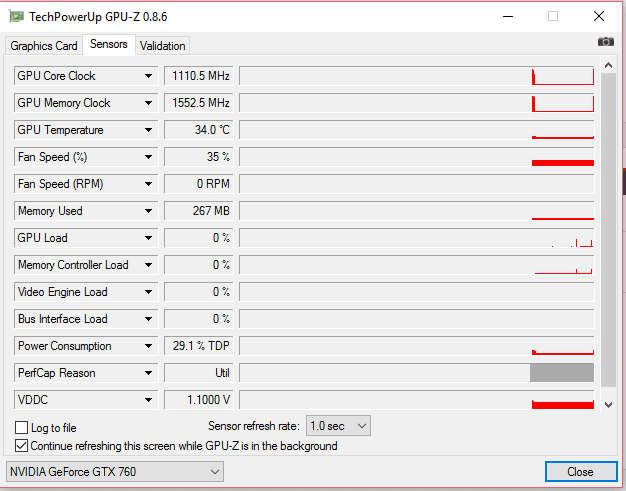626x491 pixels.
Task: Change the sensor refresh rate dropdown
Action: coord(338,426)
